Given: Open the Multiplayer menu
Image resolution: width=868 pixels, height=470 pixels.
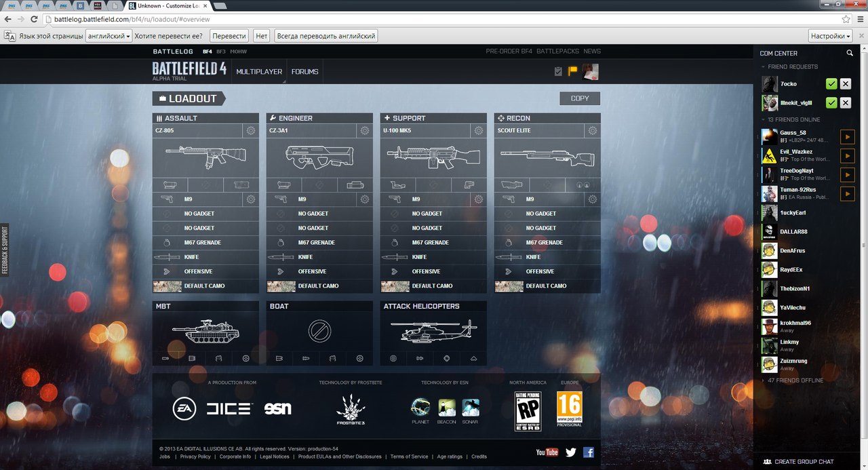Looking at the screenshot, I should [259, 72].
